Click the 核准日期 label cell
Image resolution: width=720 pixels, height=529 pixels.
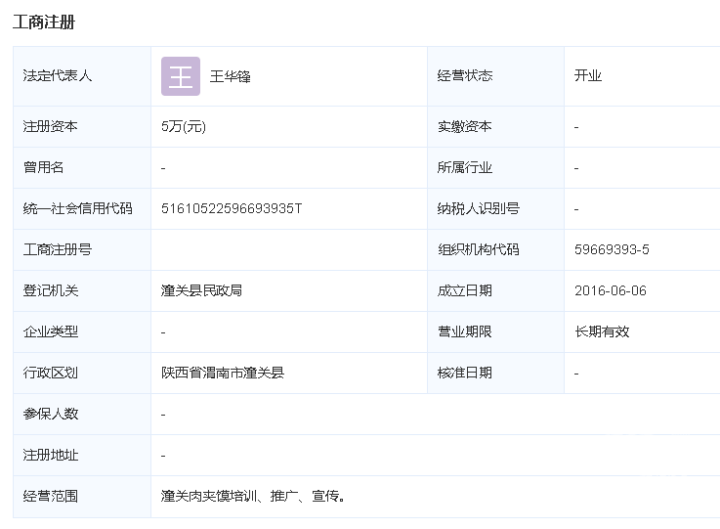(x=496, y=373)
